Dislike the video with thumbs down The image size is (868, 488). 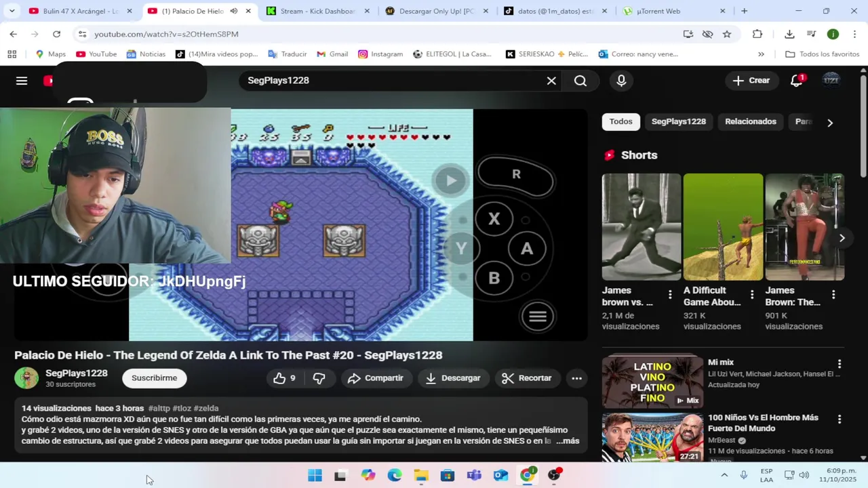319,378
